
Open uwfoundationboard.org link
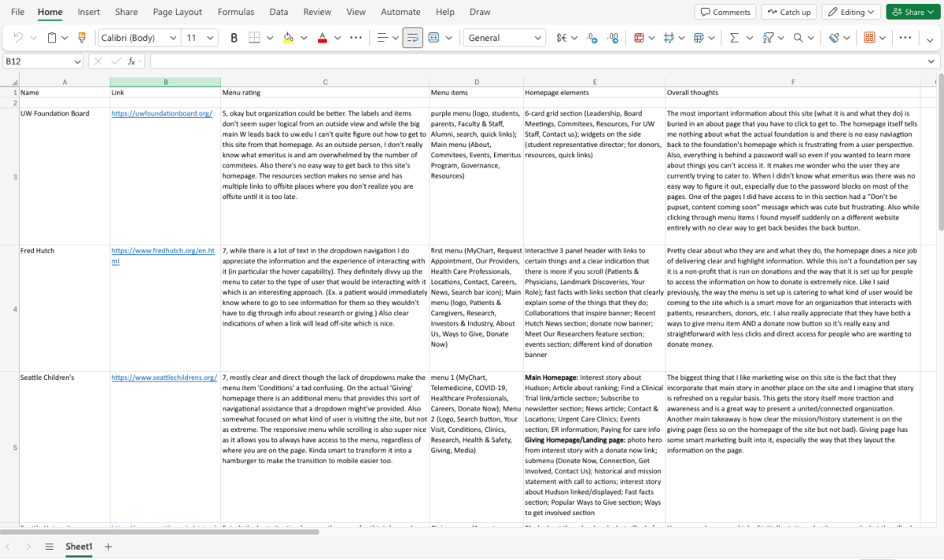coord(161,113)
